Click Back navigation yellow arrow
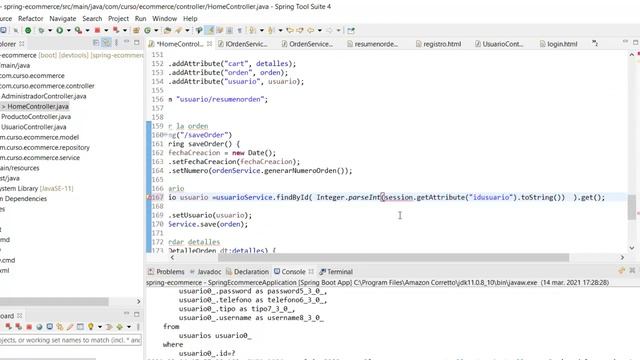This screenshot has height=360, width=640. pos(311,30)
